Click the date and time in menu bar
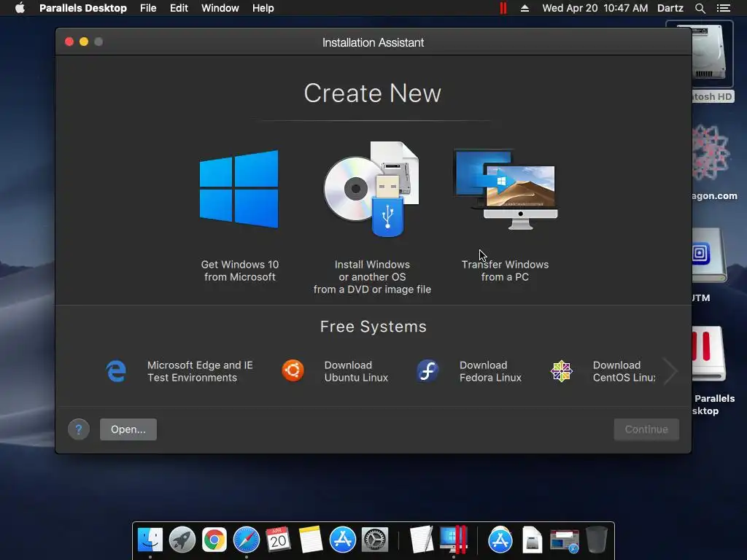 (595, 8)
